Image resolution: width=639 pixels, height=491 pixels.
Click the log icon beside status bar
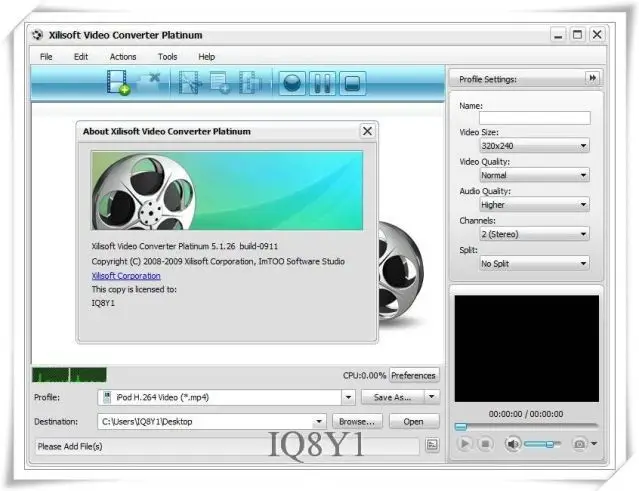tap(432, 445)
